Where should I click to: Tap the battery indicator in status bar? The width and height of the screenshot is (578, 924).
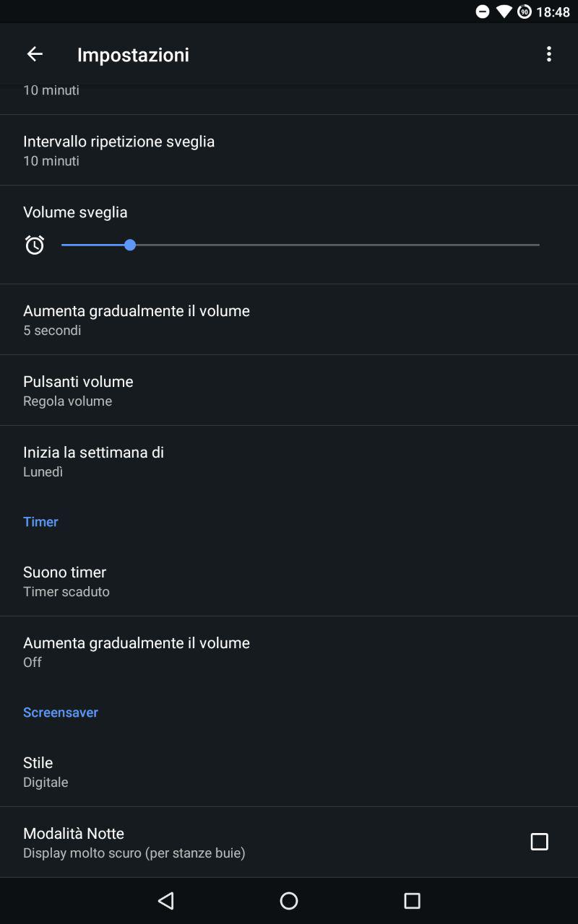click(525, 12)
